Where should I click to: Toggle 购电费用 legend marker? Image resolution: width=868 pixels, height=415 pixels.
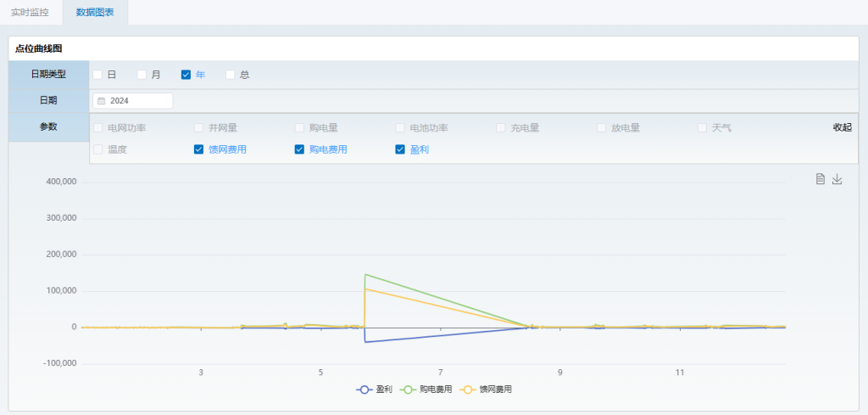coord(408,390)
